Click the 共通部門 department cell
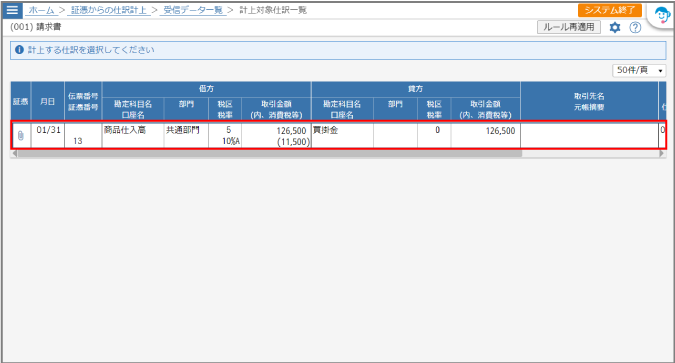675x363 pixels. [186, 136]
